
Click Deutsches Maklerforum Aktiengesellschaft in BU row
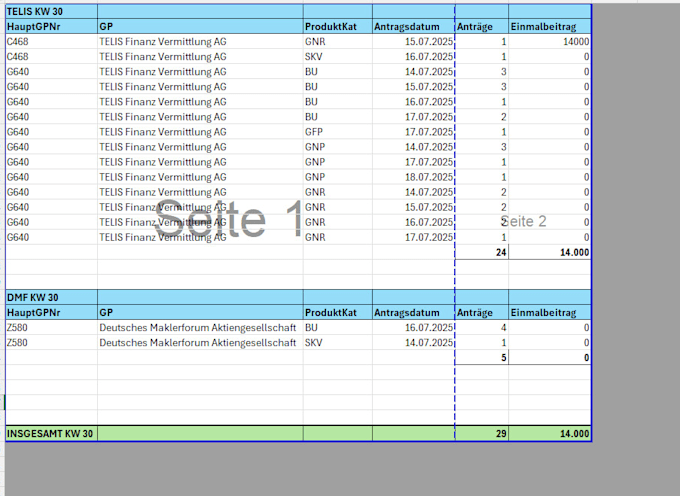tap(200, 328)
